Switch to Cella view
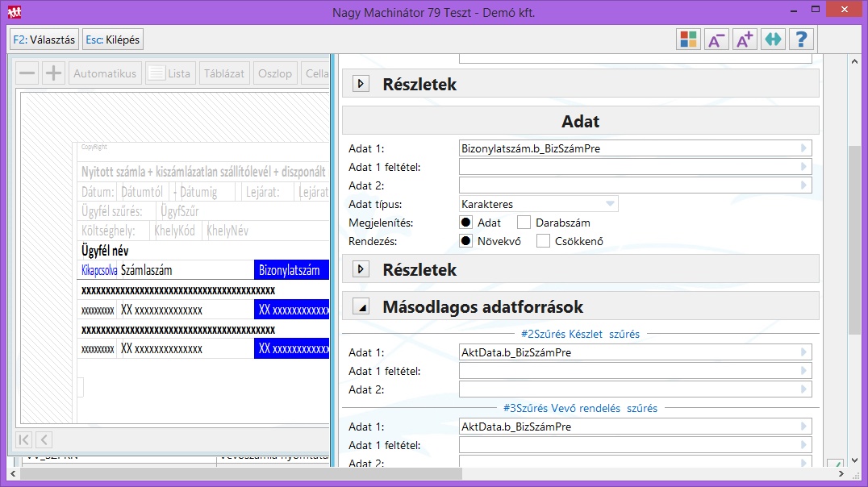 pyautogui.click(x=315, y=73)
